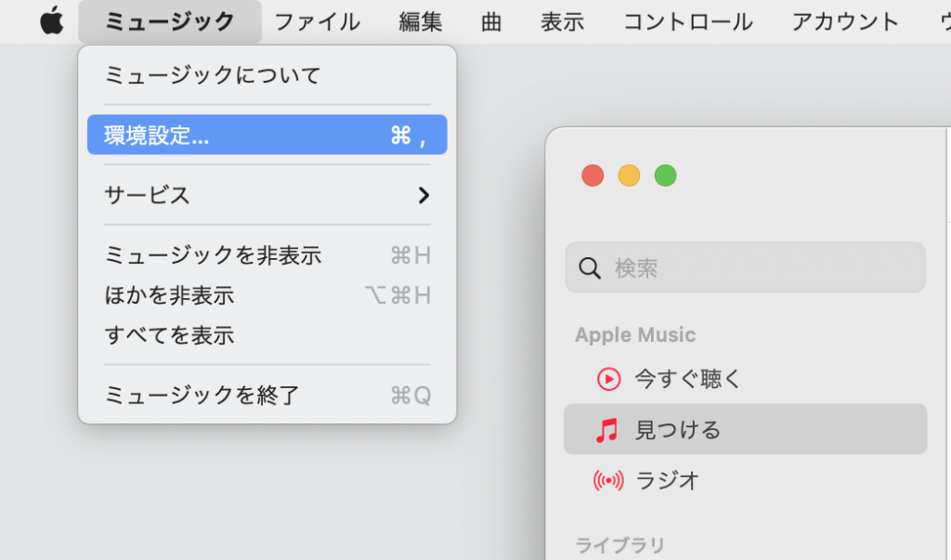Click the magnifying glass search icon

590,268
